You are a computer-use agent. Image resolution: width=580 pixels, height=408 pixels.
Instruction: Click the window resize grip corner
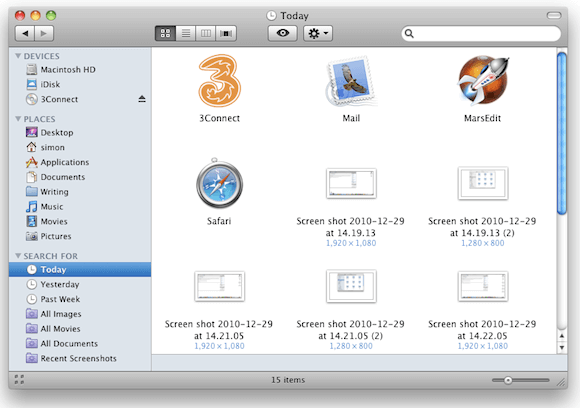[x=561, y=382]
